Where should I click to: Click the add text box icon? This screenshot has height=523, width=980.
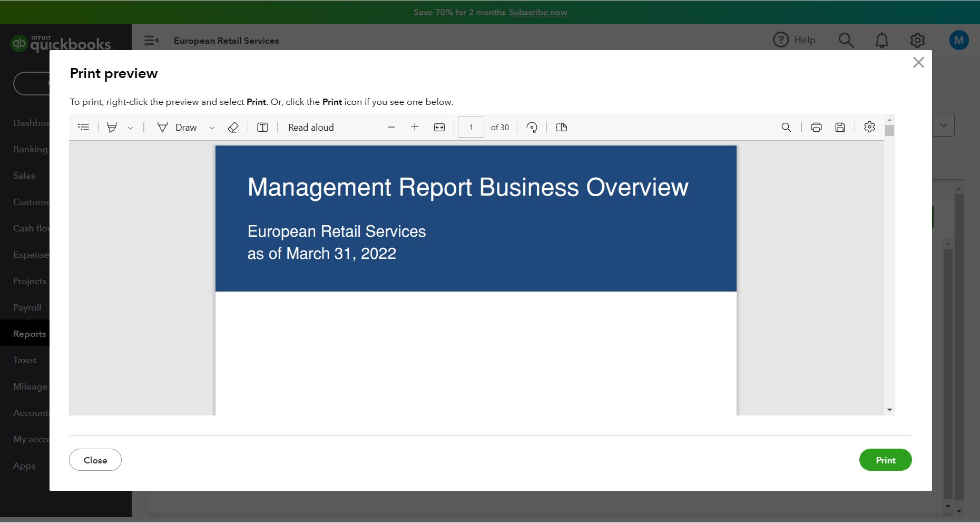[262, 127]
